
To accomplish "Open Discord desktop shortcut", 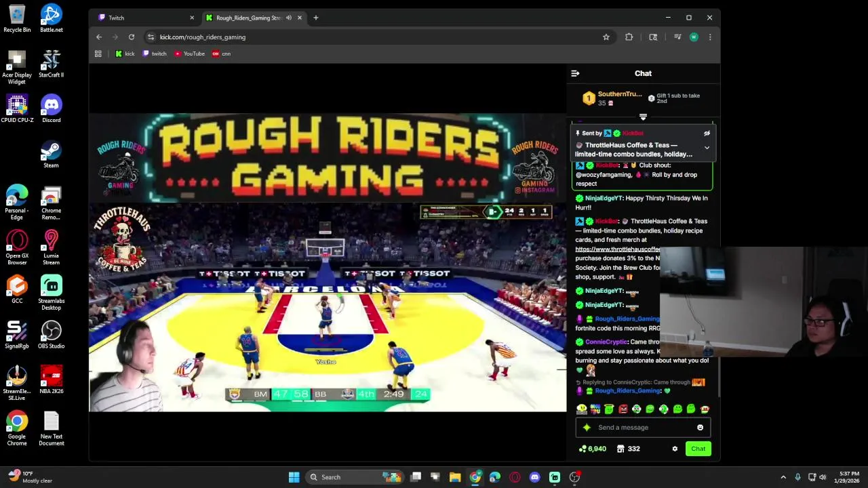I will pyautogui.click(x=51, y=110).
